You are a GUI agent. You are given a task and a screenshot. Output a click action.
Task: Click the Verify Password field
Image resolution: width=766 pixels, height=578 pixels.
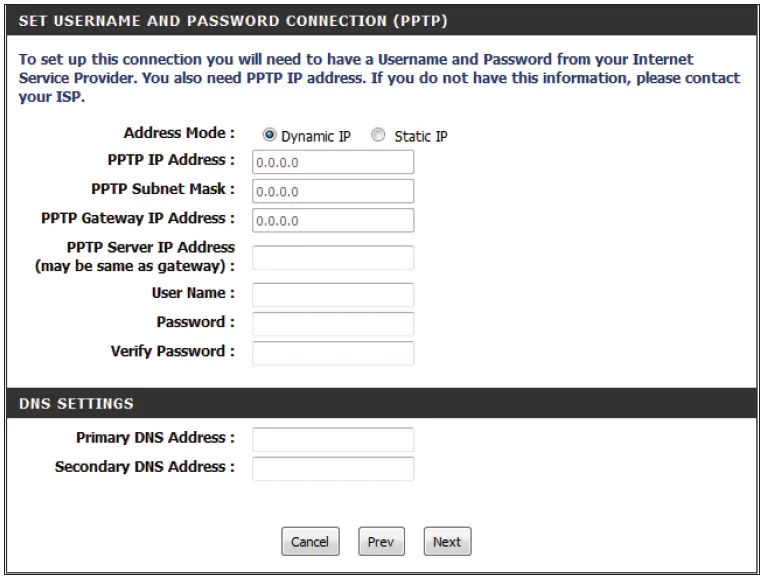point(333,353)
